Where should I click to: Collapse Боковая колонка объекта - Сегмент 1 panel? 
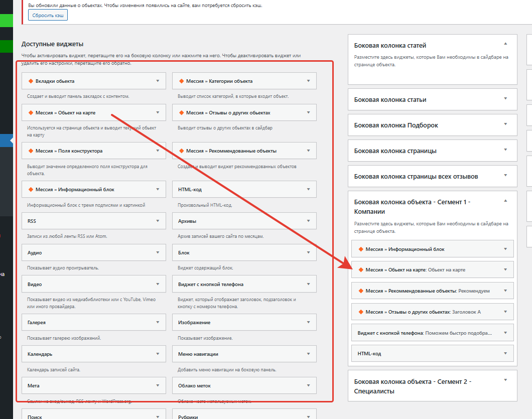(x=505, y=201)
